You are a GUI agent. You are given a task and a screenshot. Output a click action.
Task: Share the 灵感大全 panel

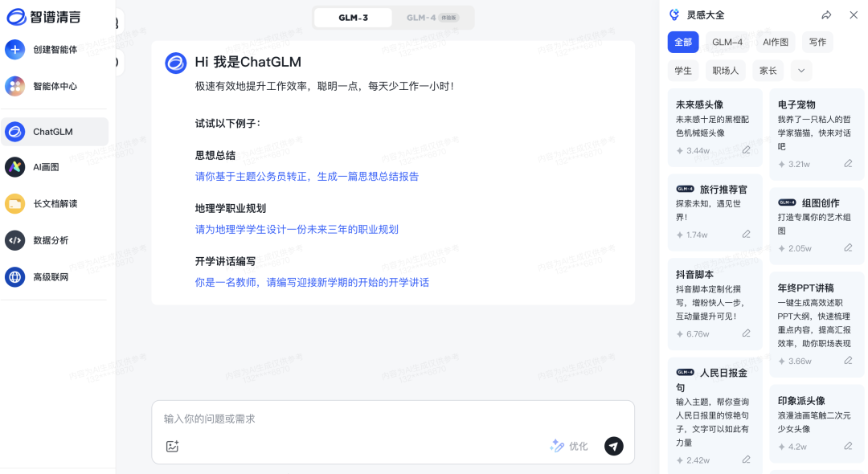[826, 14]
